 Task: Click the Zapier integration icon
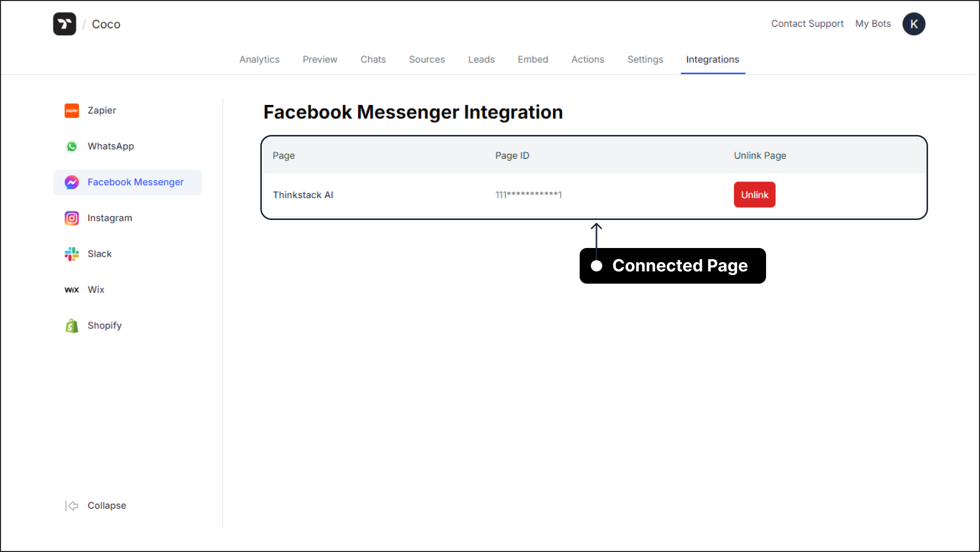click(x=72, y=109)
